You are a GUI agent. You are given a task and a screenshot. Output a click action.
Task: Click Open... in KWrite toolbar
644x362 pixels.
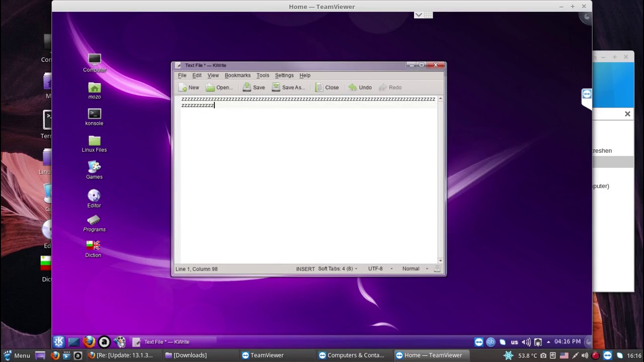click(x=219, y=87)
